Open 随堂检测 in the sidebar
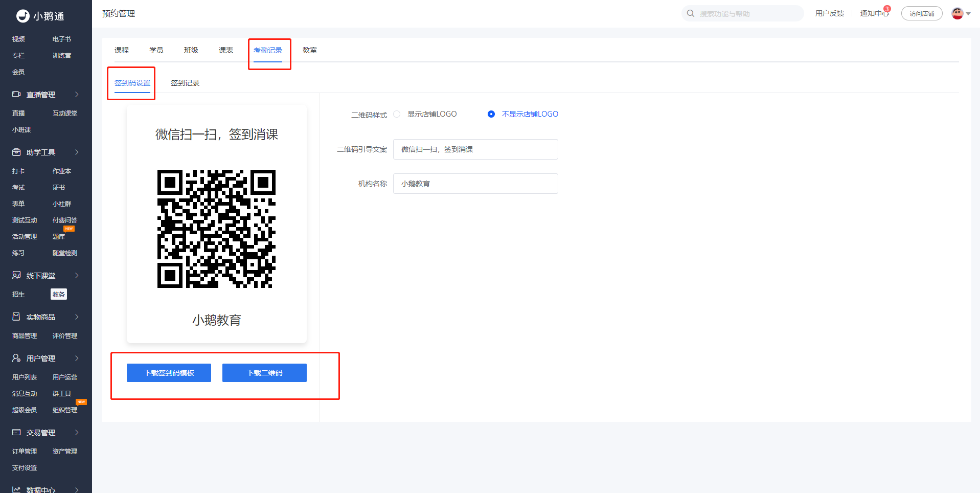Screen dimensions: 980x493 (65, 253)
